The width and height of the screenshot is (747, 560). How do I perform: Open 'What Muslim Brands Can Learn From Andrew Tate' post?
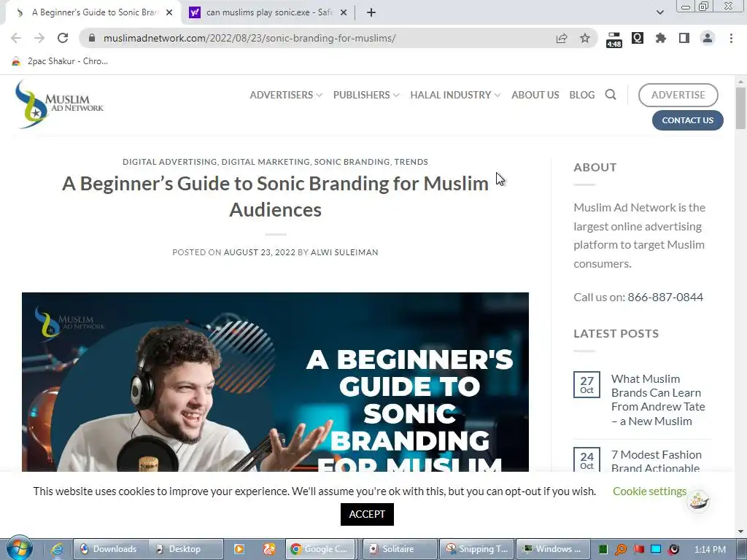click(x=658, y=400)
